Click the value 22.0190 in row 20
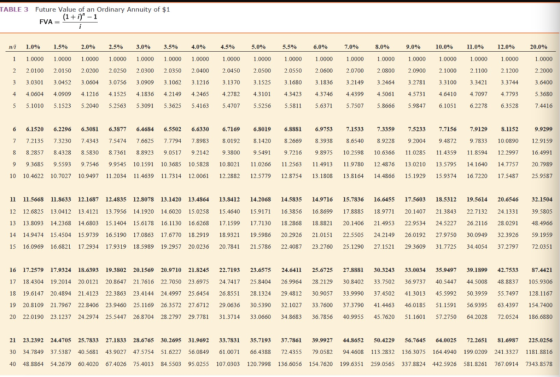 [x=33, y=317]
